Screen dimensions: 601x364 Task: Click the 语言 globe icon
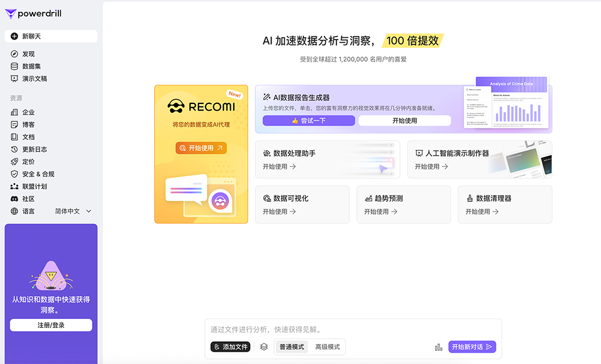(x=14, y=211)
